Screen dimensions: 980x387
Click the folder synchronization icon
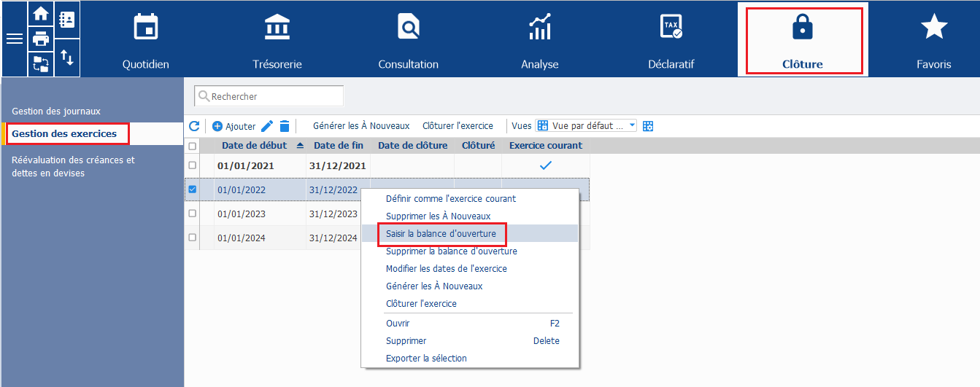41,64
